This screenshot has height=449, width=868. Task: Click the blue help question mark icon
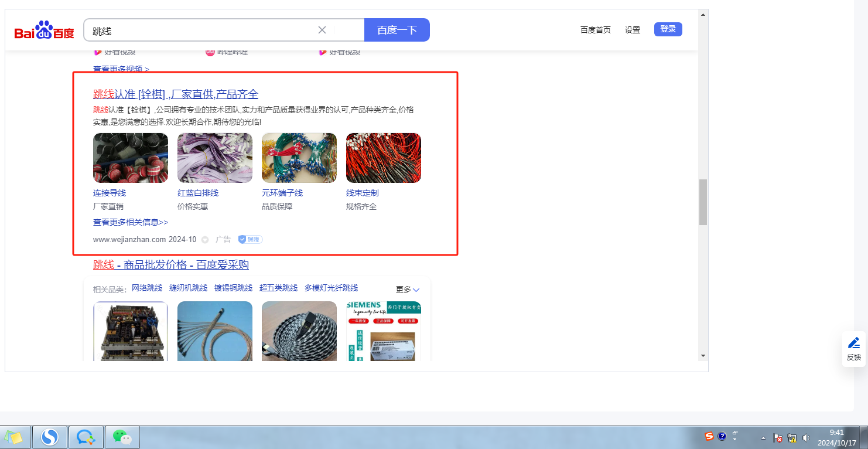point(722,437)
